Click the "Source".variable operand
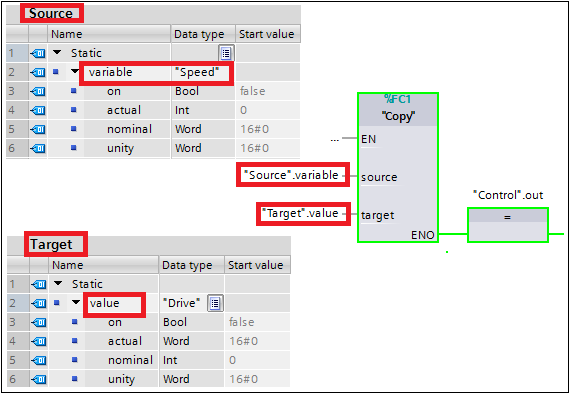Screen dimensions: 571x394 tap(291, 175)
